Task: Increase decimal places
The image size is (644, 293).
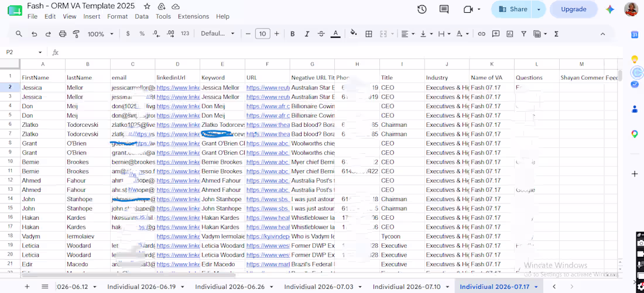Action: point(170,34)
